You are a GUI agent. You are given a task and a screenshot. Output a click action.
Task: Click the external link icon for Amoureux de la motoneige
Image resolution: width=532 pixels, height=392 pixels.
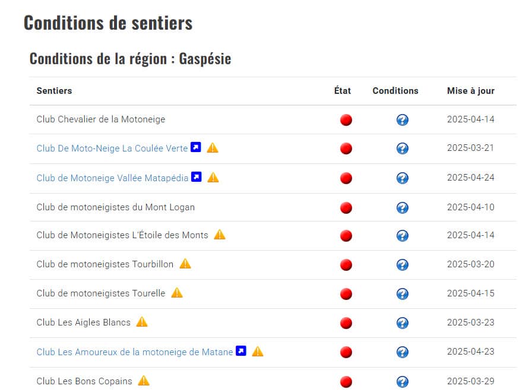(240, 351)
